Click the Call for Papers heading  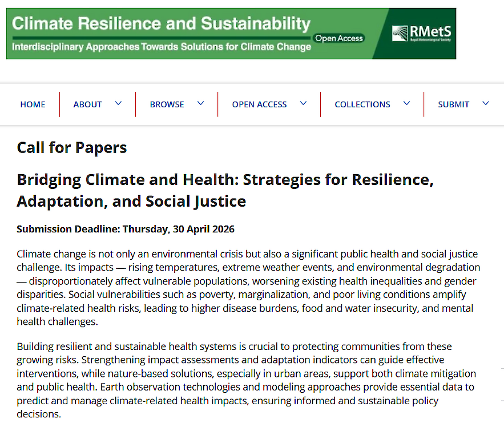(72, 148)
